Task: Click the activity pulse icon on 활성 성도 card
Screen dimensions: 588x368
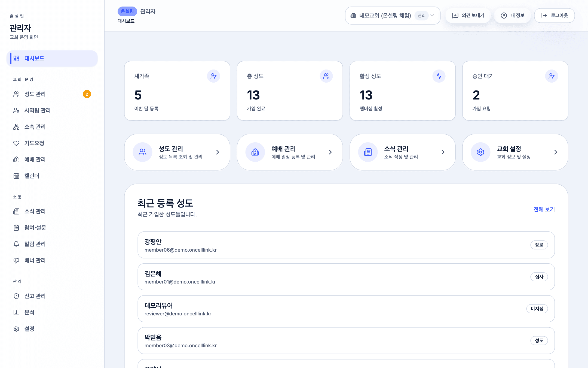Action: (x=439, y=76)
